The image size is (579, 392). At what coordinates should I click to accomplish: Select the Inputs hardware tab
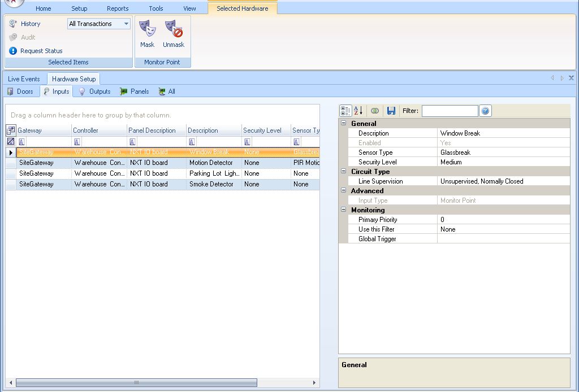57,92
